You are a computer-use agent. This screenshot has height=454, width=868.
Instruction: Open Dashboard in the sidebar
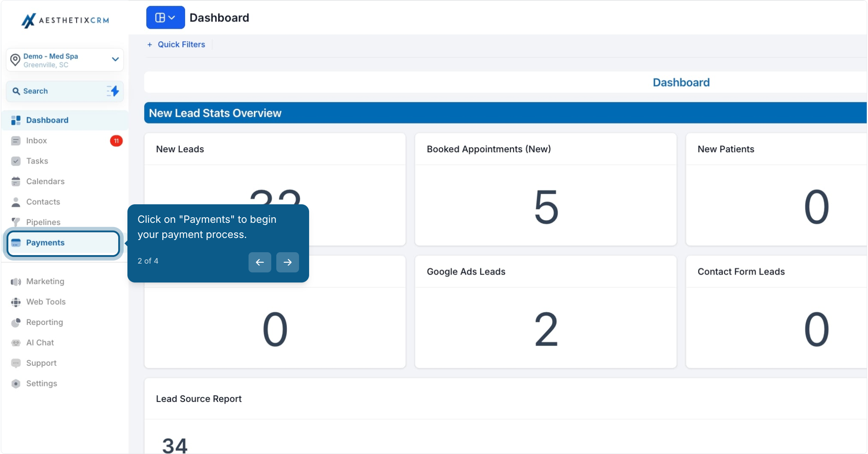click(65, 120)
